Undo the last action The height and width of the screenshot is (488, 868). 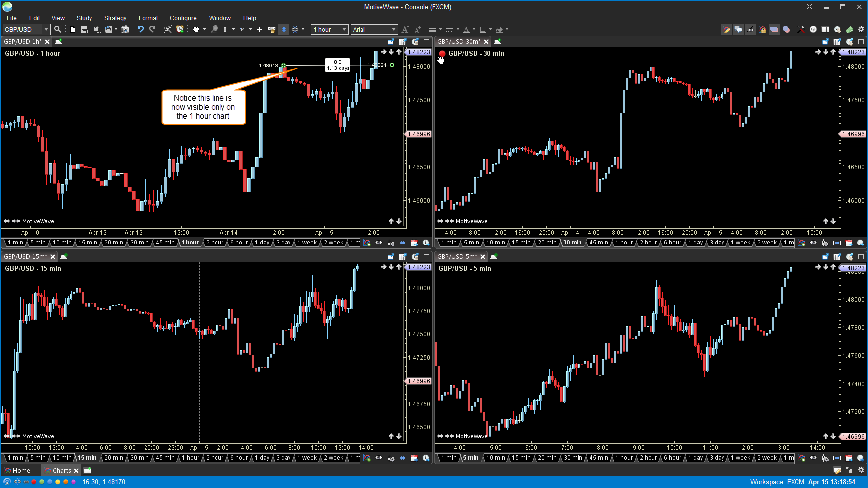141,29
